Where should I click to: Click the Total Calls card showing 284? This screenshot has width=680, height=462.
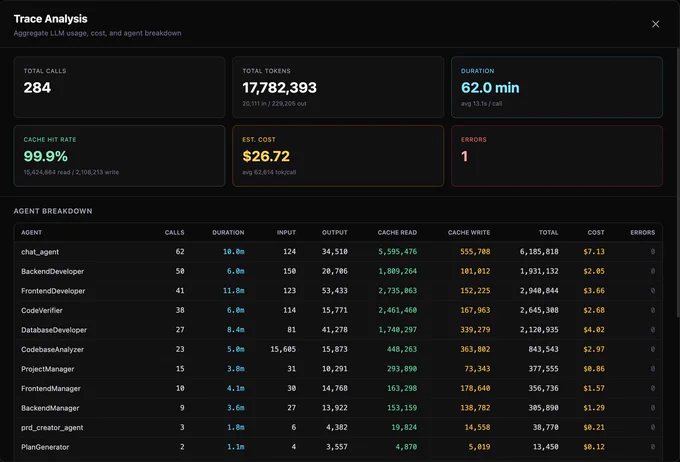pos(119,87)
